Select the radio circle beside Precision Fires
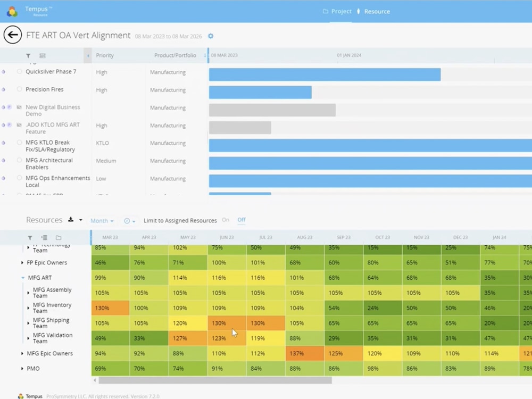The height and width of the screenshot is (399, 532). [20, 89]
